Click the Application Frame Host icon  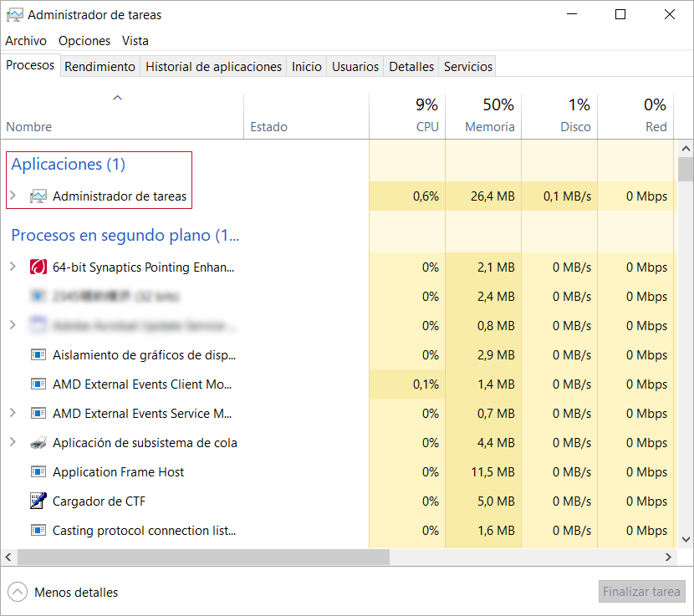pyautogui.click(x=38, y=472)
